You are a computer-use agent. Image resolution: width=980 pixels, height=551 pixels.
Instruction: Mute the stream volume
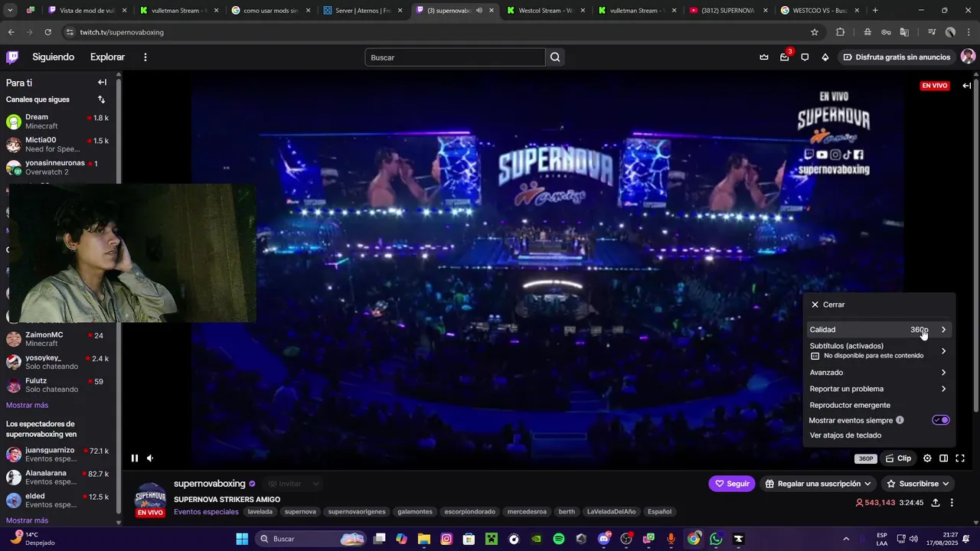coord(150,458)
